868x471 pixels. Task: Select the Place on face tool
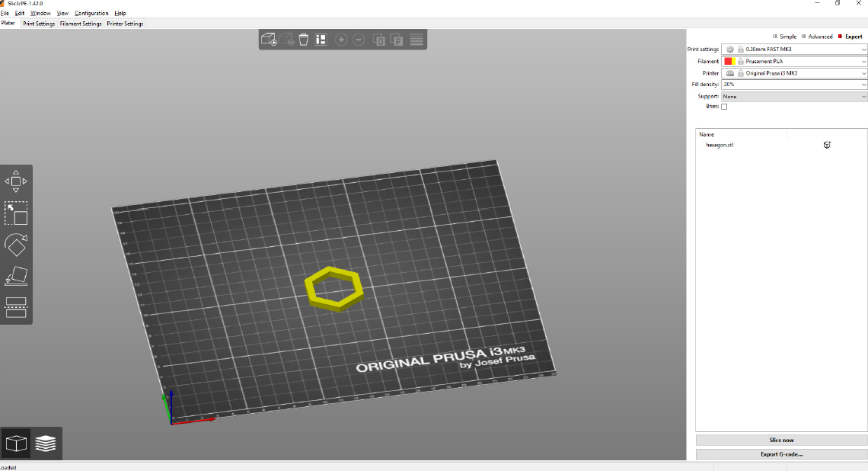pyautogui.click(x=16, y=276)
